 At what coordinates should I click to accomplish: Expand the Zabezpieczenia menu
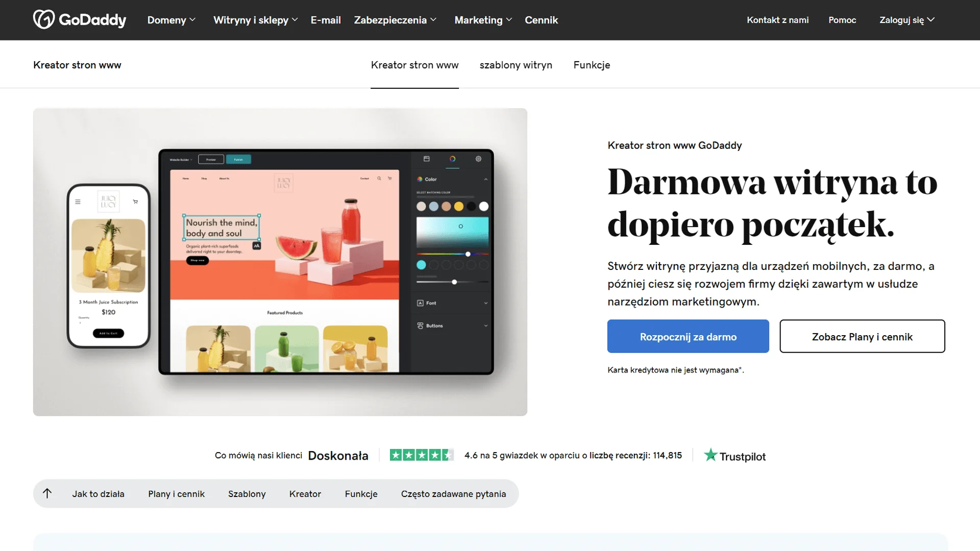(x=395, y=20)
